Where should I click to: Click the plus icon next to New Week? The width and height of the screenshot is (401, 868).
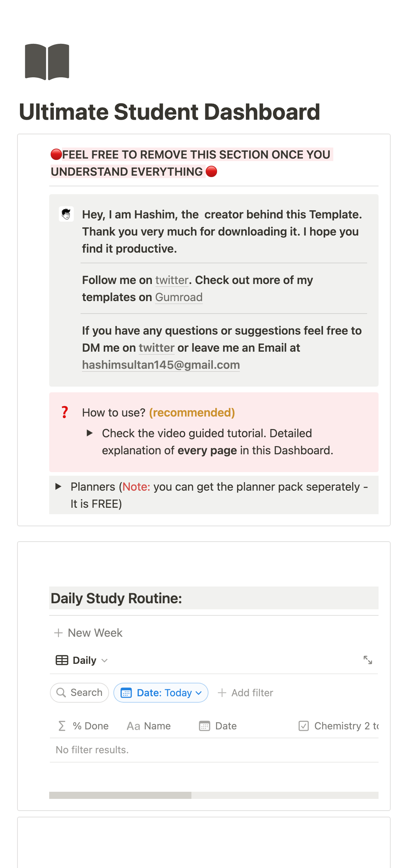(x=58, y=633)
